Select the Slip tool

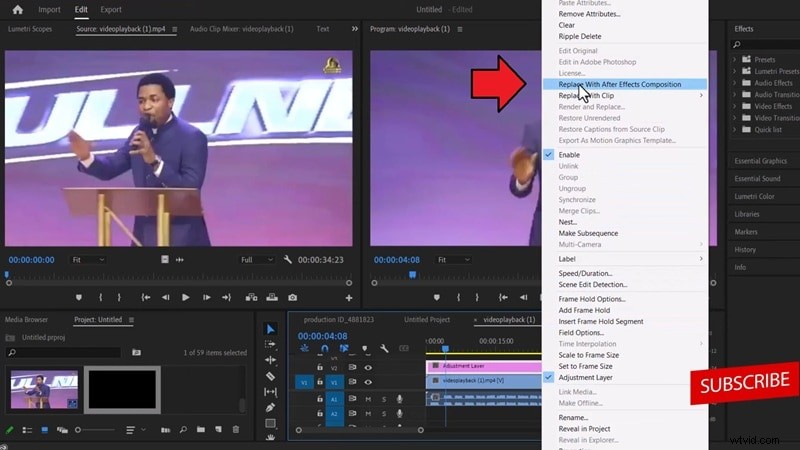click(x=270, y=392)
